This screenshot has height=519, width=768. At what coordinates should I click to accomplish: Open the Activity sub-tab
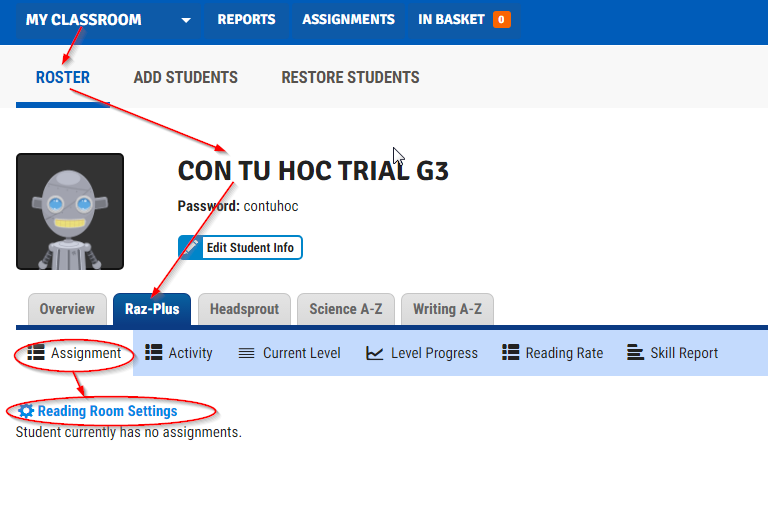point(179,353)
